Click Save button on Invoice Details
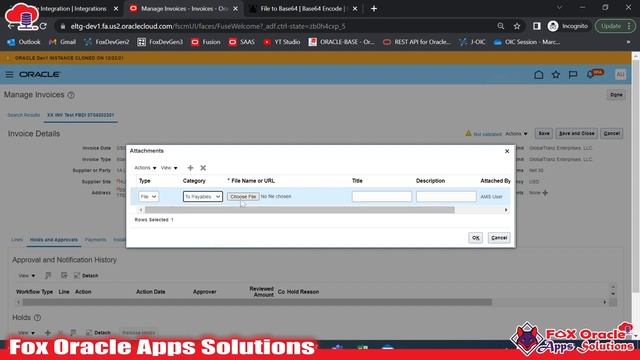This screenshot has width=640, height=360. pos(544,133)
